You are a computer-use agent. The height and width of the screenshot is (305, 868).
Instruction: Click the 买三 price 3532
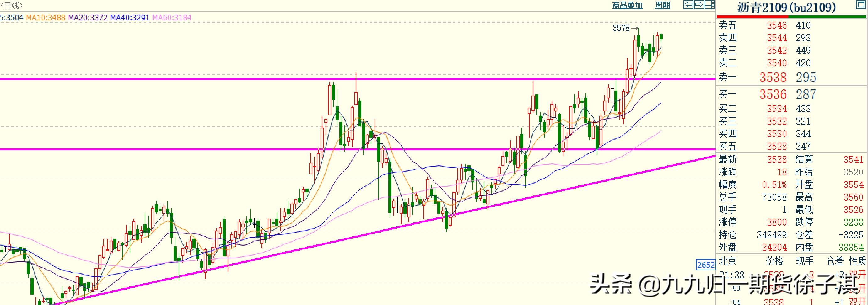tap(777, 121)
